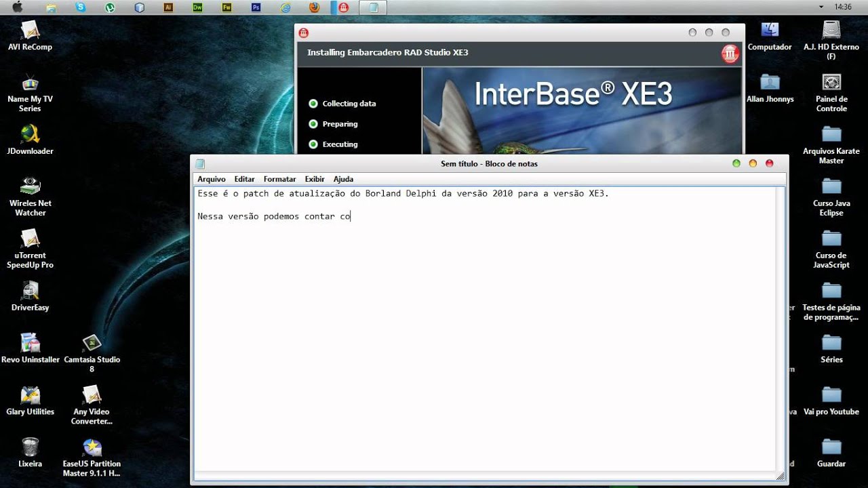Open the Curso Java Eclipse folder

point(831,197)
